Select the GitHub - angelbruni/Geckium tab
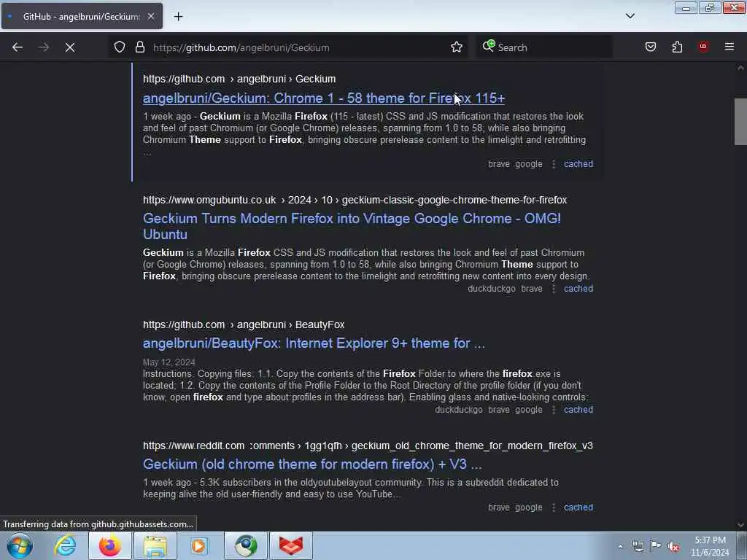 [82, 16]
